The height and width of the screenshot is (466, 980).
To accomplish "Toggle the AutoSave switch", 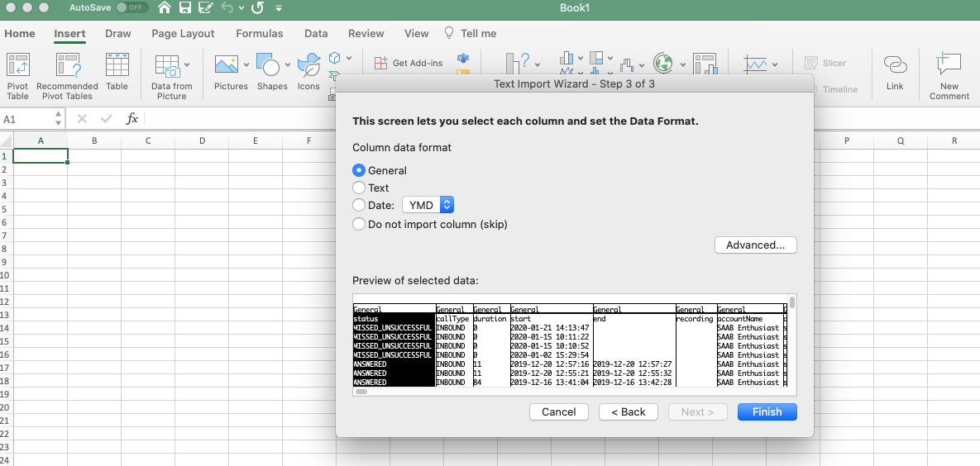I will coord(131,7).
